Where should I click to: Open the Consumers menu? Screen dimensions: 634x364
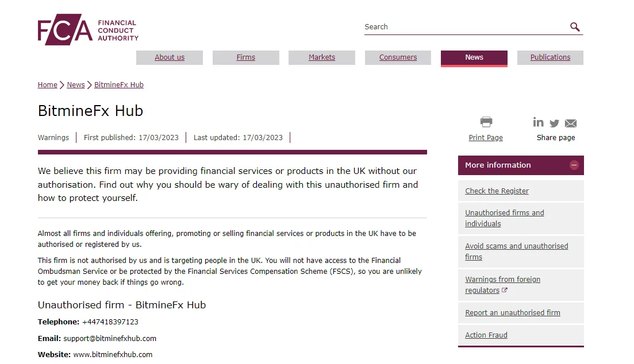click(x=398, y=57)
